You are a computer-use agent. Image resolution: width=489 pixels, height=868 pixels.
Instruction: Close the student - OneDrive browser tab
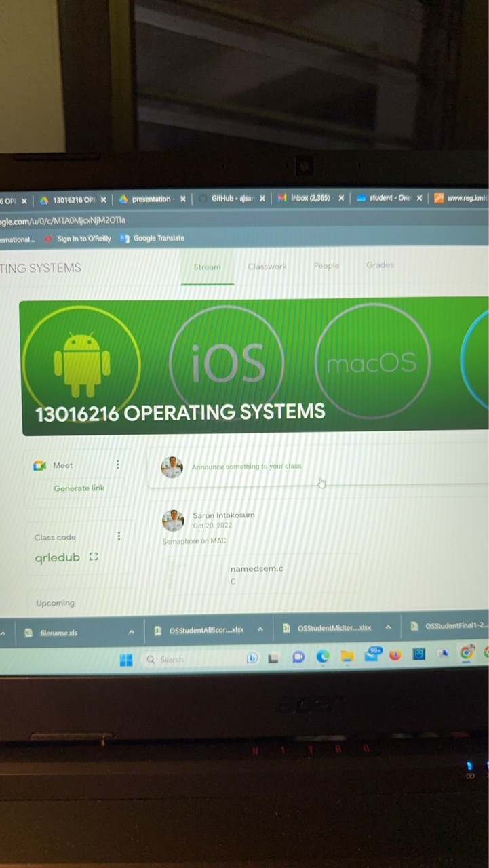pos(420,198)
